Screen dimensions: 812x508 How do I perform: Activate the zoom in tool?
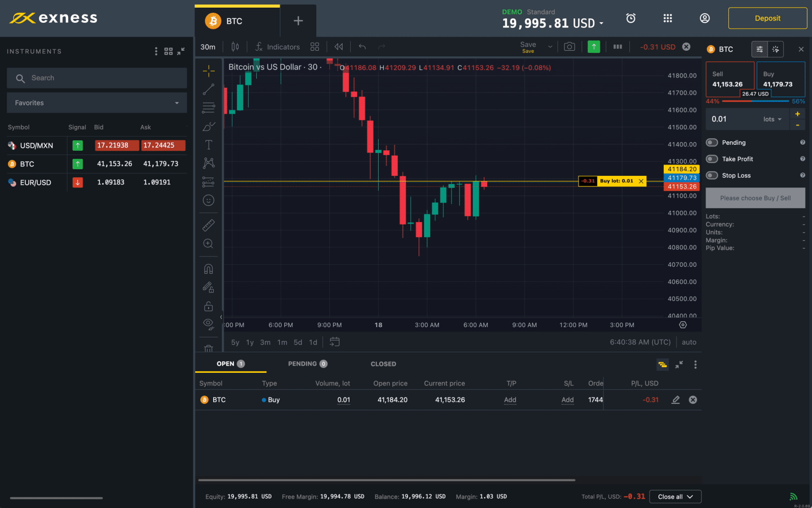[x=209, y=244]
